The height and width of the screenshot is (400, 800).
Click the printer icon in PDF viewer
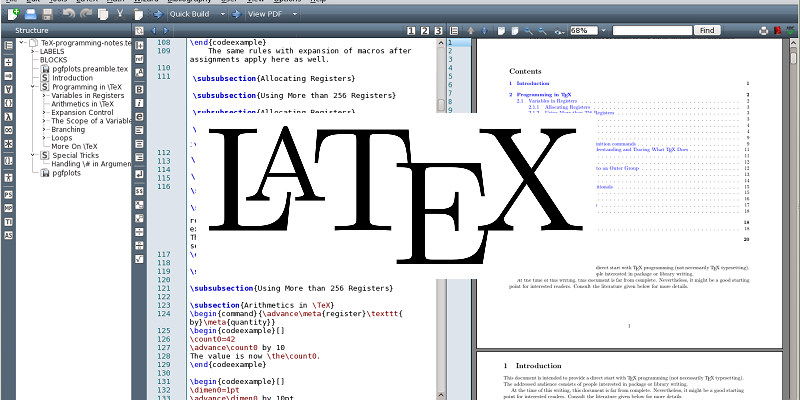coord(764,31)
